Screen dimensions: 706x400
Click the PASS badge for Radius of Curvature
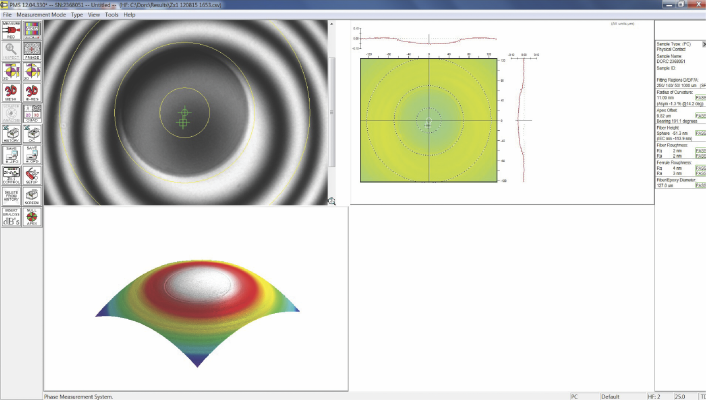[x=700, y=99]
